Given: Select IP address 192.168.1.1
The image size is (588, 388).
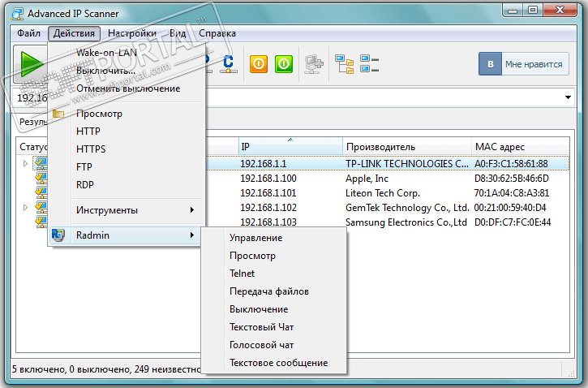Looking at the screenshot, I should 264,164.
